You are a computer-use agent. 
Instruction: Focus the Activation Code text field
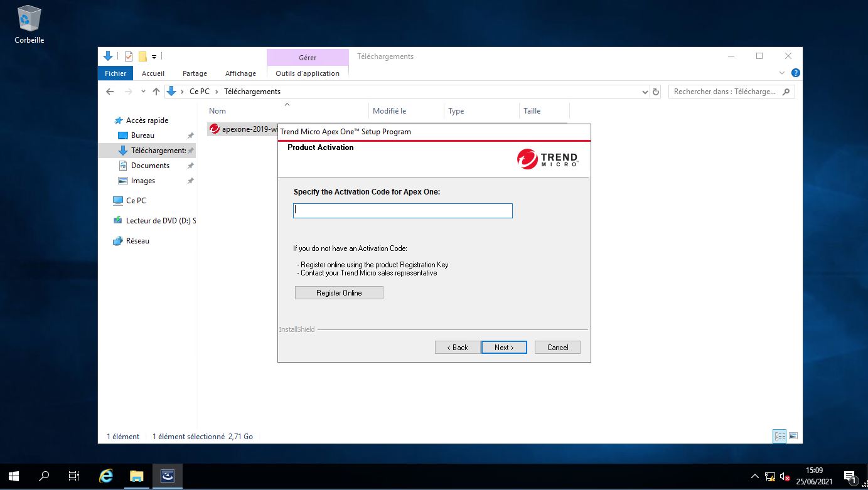coord(403,211)
